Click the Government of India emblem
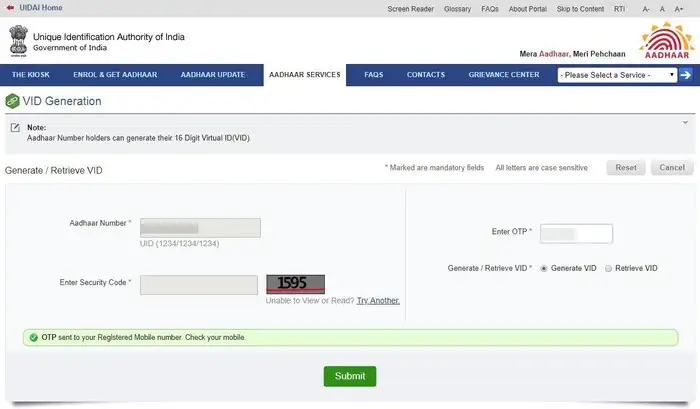The height and width of the screenshot is (409, 700). 18,41
